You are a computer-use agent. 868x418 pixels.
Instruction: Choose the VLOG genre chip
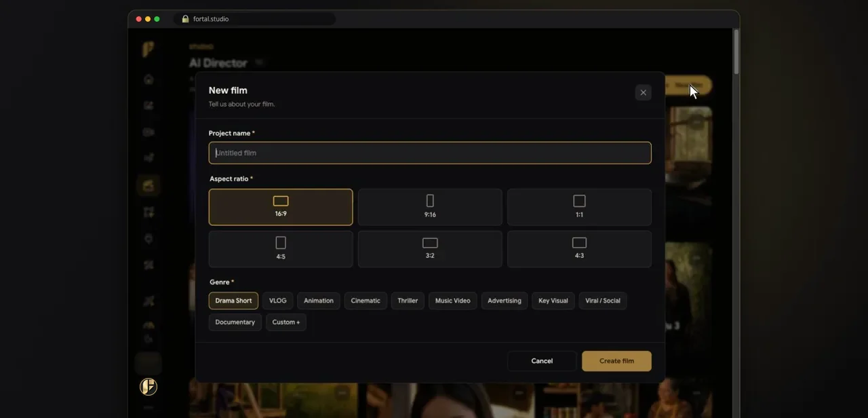pyautogui.click(x=277, y=301)
